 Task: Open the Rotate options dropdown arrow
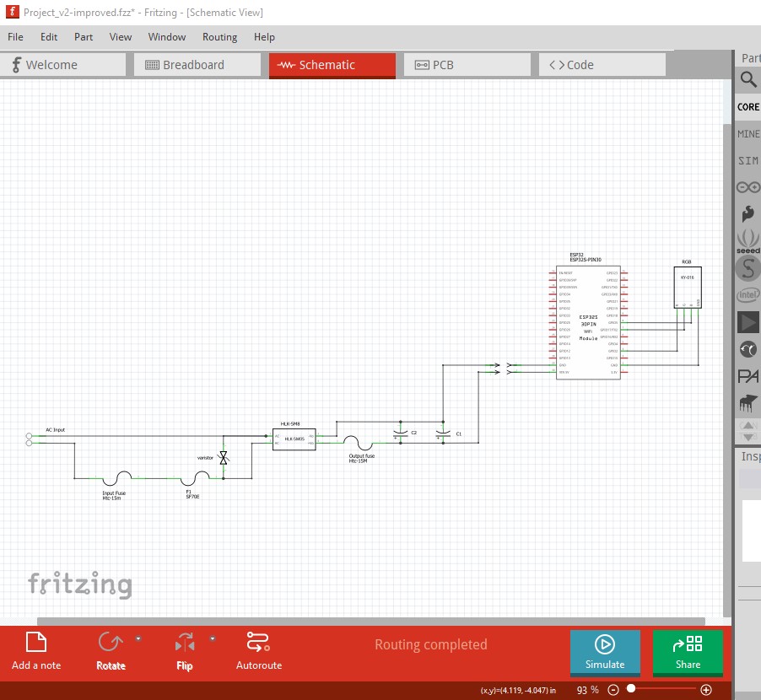coord(138,638)
